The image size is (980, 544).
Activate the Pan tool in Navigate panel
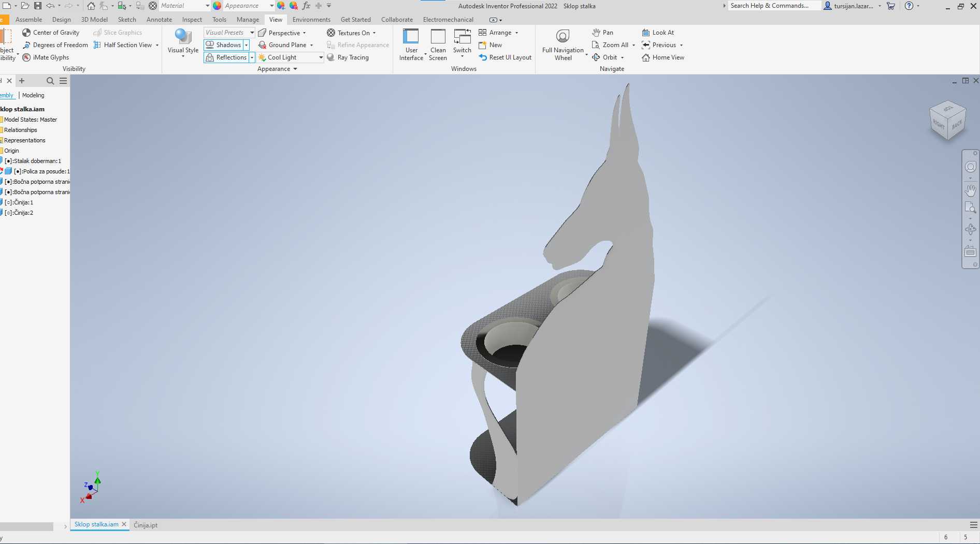(x=603, y=33)
